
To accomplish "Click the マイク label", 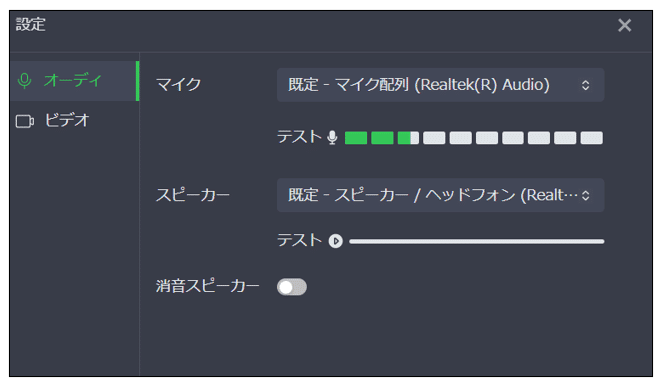I will (x=178, y=85).
